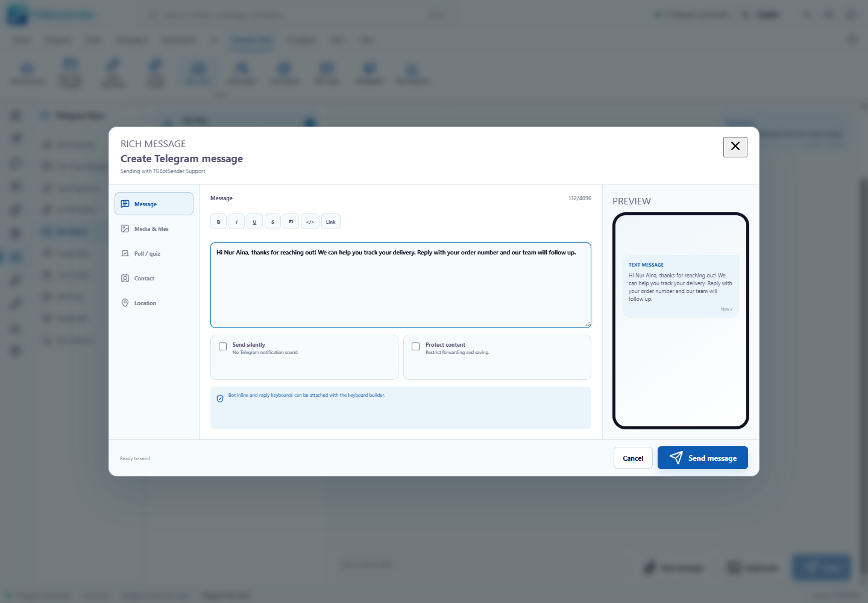Tick the Protect content checkbox
This screenshot has width=868, height=603.
[x=416, y=346]
